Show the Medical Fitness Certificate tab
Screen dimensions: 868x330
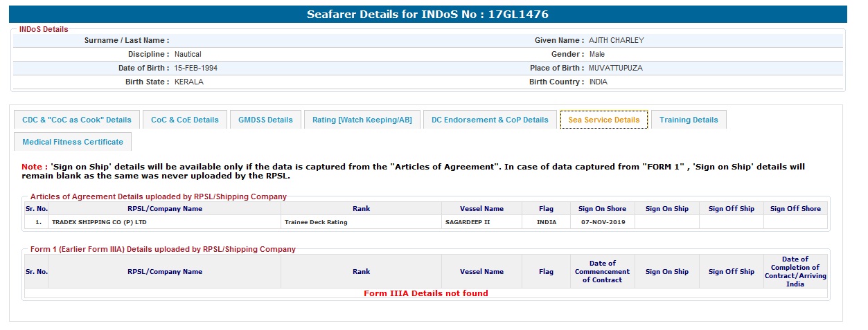[x=73, y=142]
